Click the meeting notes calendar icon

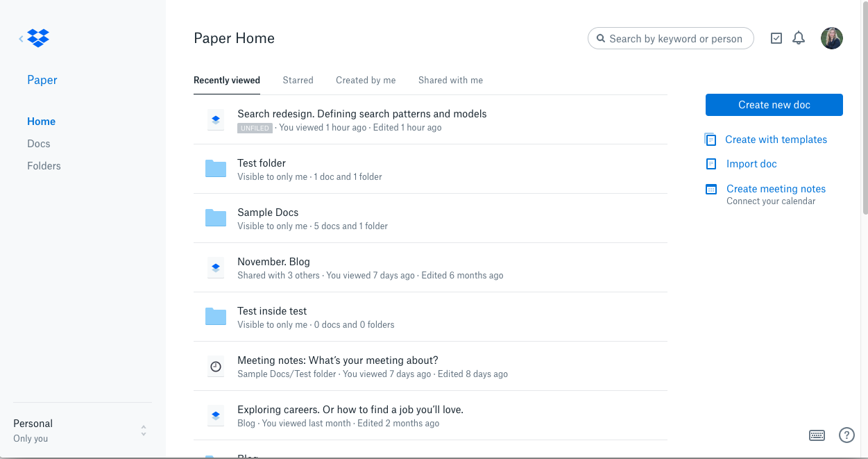710,189
